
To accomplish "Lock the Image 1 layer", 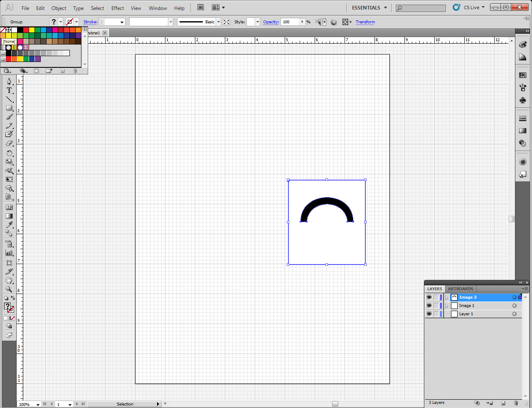I will click(x=436, y=306).
